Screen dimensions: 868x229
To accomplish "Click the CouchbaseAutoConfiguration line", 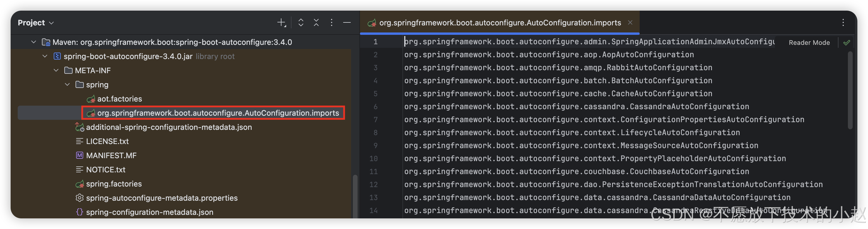I will [x=577, y=172].
